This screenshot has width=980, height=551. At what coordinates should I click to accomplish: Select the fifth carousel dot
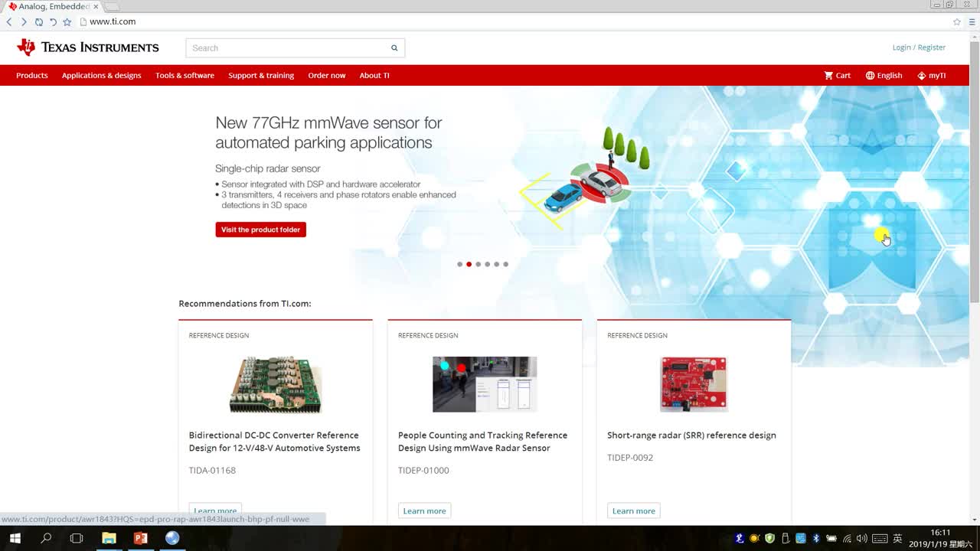click(496, 264)
